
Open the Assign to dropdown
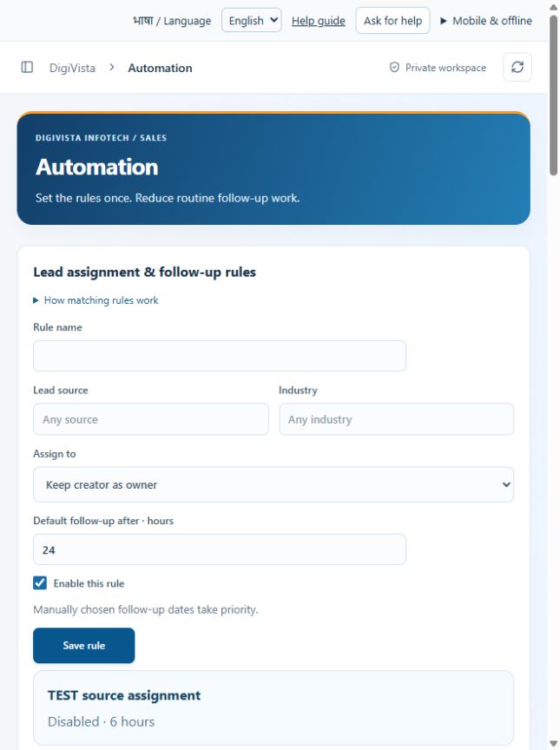click(x=273, y=484)
